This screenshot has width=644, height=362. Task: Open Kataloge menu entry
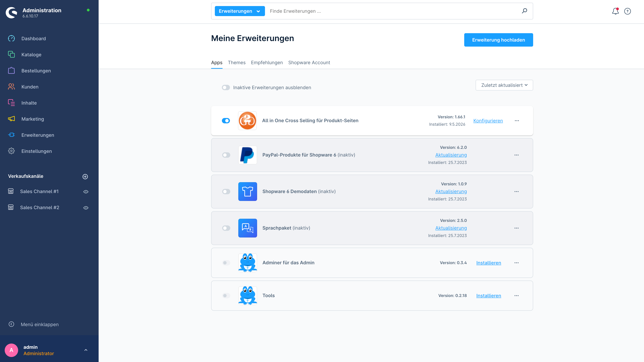pyautogui.click(x=31, y=54)
